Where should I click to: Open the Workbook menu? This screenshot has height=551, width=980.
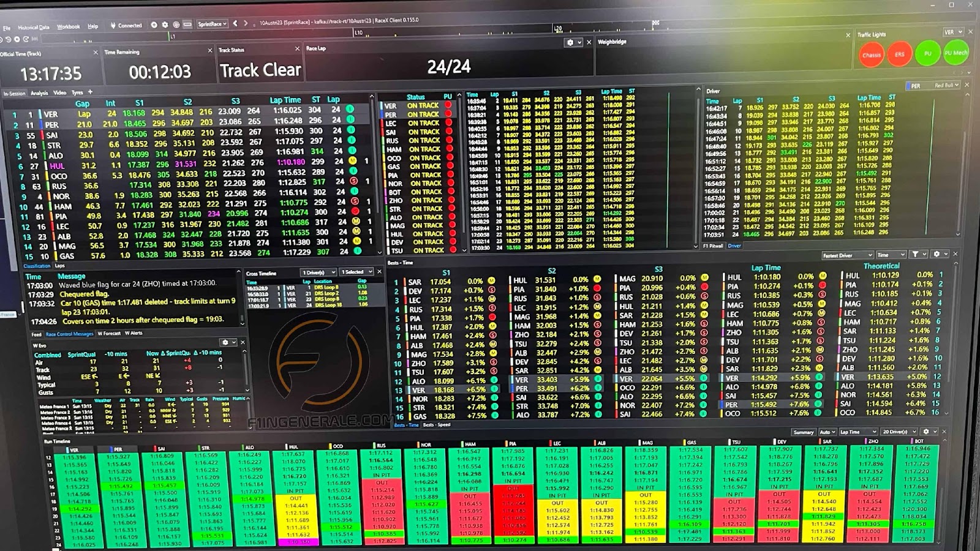point(68,27)
